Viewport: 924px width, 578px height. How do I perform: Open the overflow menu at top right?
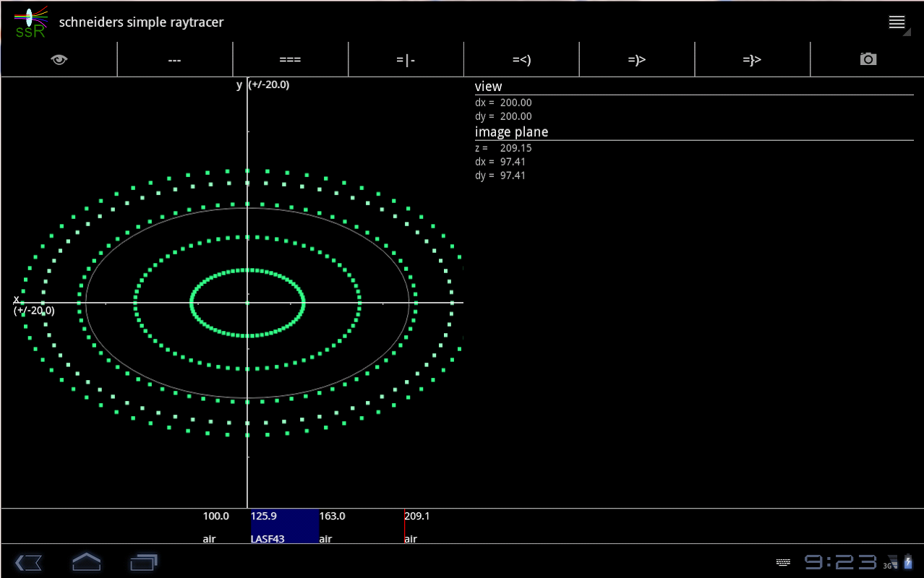point(897,22)
